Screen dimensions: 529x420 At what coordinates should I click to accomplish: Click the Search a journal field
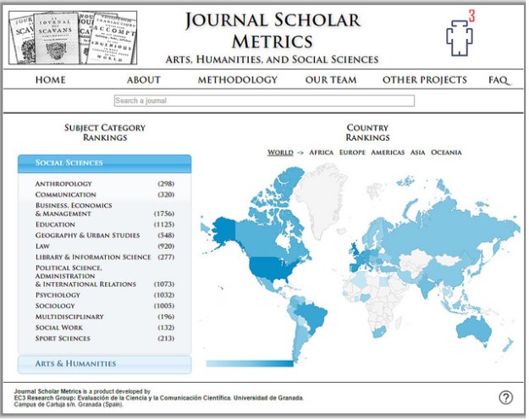[x=264, y=101]
